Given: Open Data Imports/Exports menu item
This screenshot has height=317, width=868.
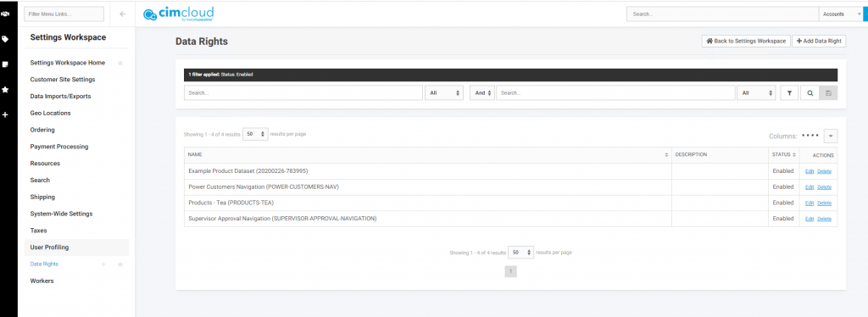Looking at the screenshot, I should point(60,97).
